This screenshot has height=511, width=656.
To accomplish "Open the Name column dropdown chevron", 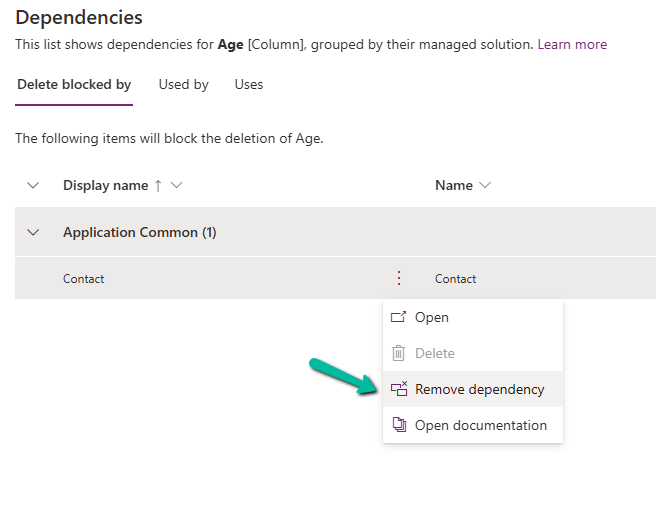I will point(486,185).
